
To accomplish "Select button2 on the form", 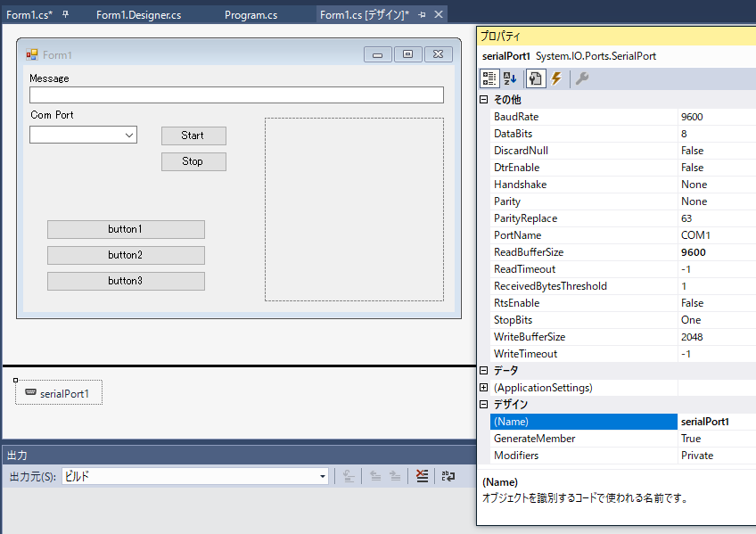I will pos(126,255).
